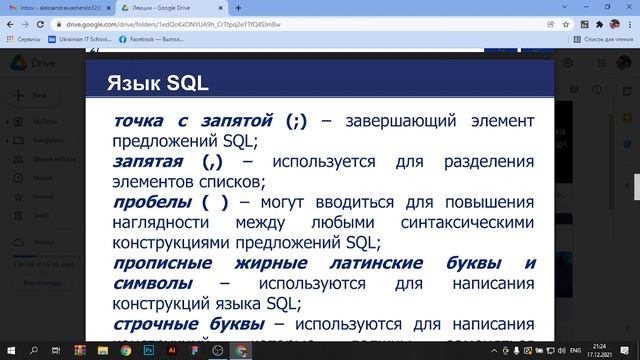Open clock and calendar flyout
This screenshot has height=360, width=640.
(599, 350)
